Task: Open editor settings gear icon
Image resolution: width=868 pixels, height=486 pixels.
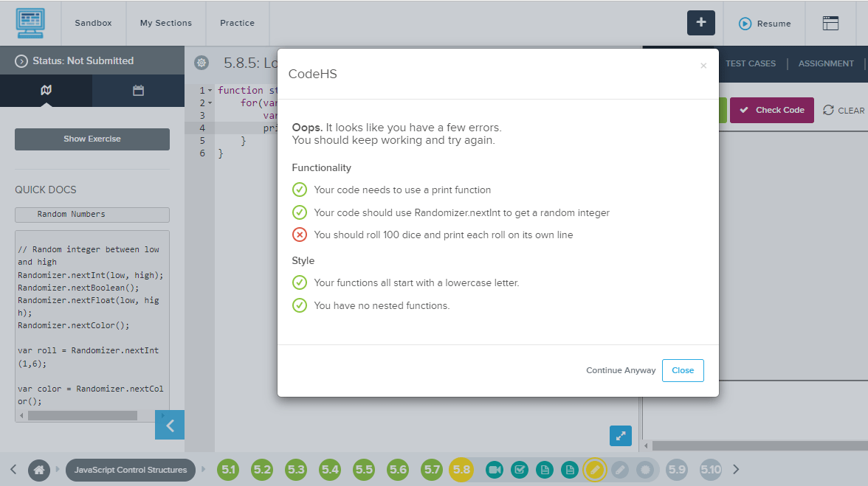Action: click(x=201, y=63)
